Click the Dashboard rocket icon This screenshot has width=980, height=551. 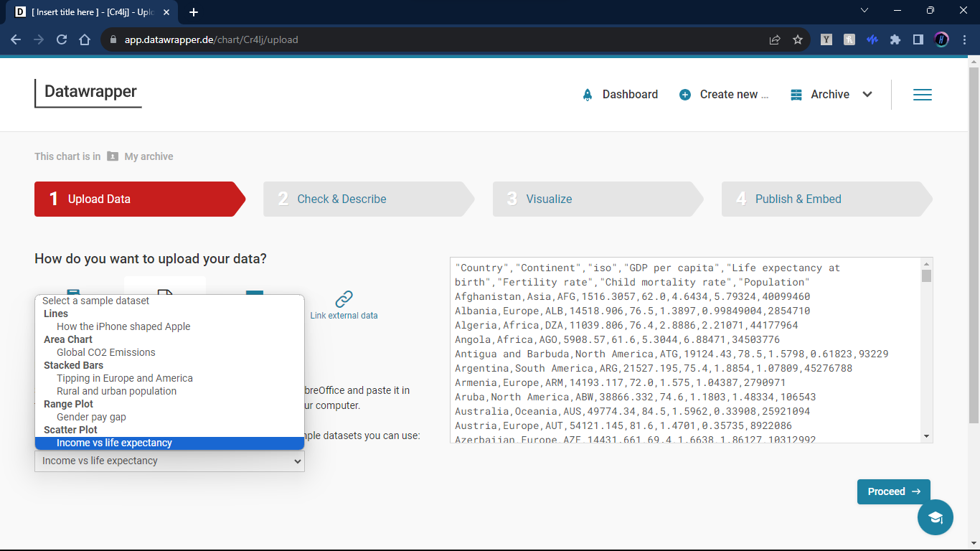(x=588, y=95)
